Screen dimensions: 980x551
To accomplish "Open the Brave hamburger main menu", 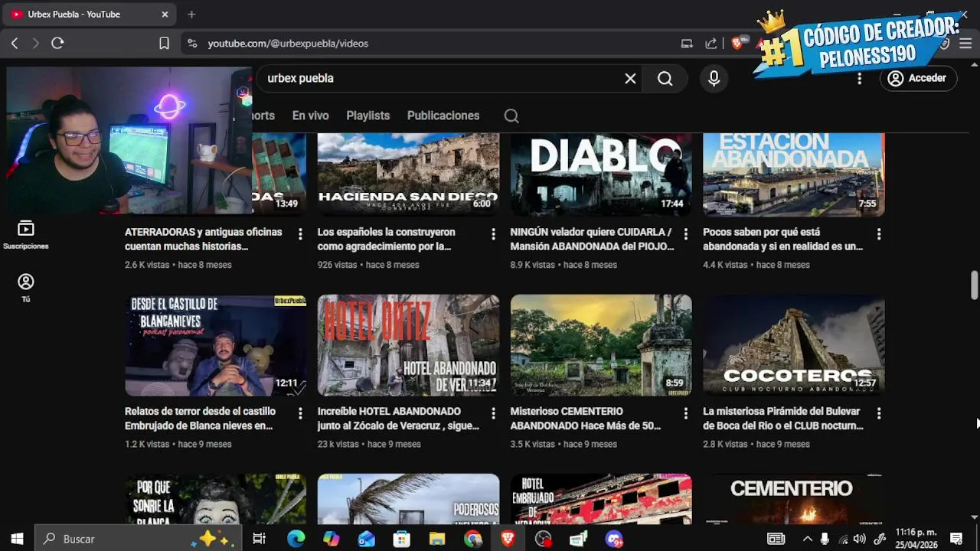I will tap(965, 44).
